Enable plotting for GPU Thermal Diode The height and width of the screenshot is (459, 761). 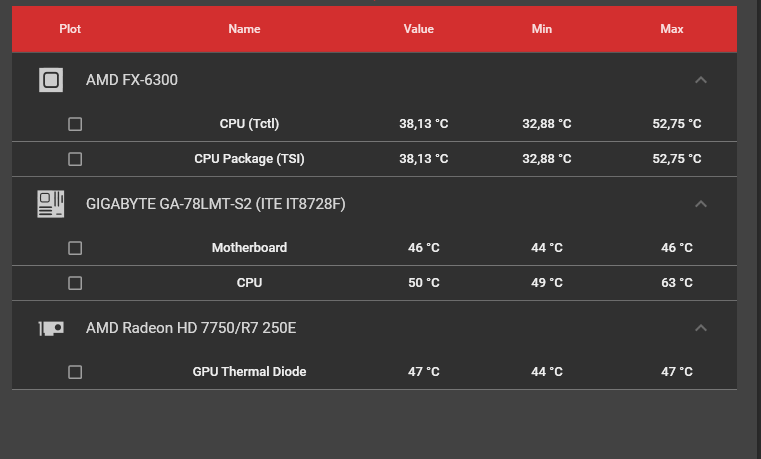pyautogui.click(x=75, y=372)
